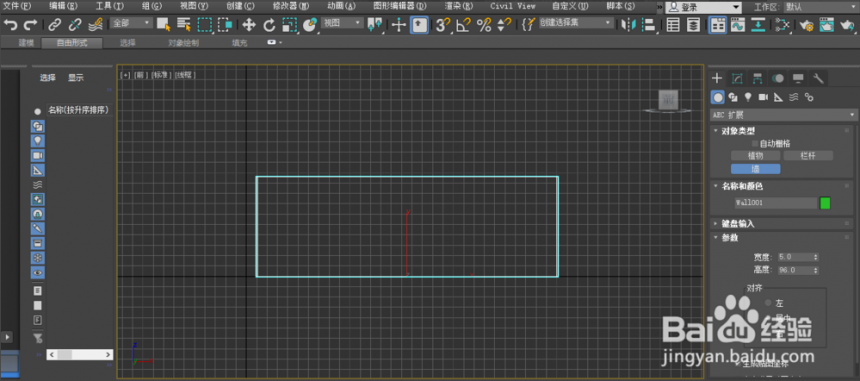Activate the Select Object tool

point(163,25)
